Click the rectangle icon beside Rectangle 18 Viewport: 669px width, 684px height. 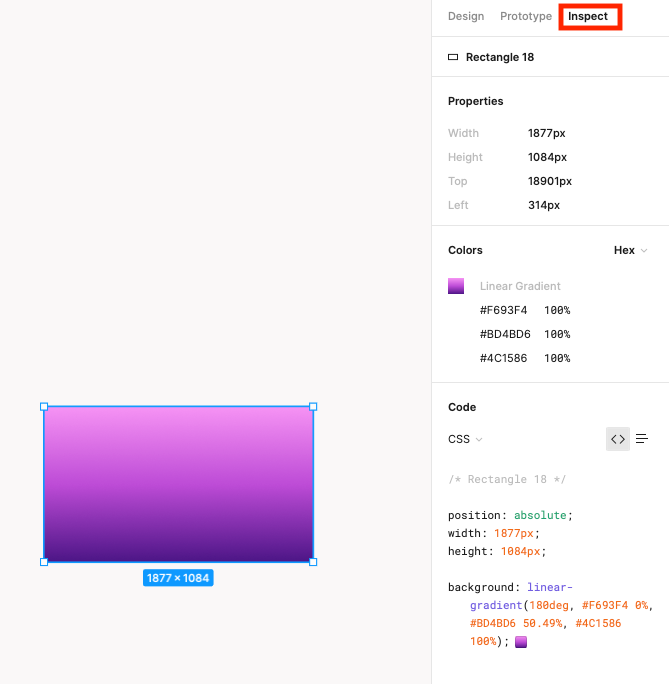453,57
